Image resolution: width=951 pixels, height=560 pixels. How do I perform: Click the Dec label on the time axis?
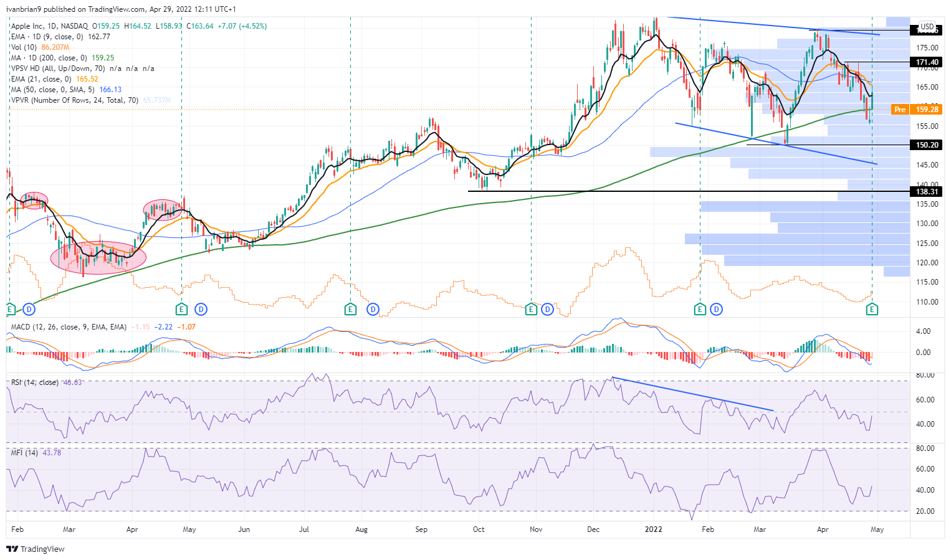tap(593, 529)
